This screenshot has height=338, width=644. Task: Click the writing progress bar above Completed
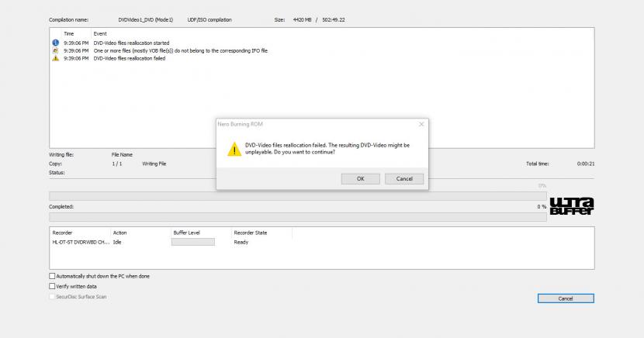click(x=298, y=196)
